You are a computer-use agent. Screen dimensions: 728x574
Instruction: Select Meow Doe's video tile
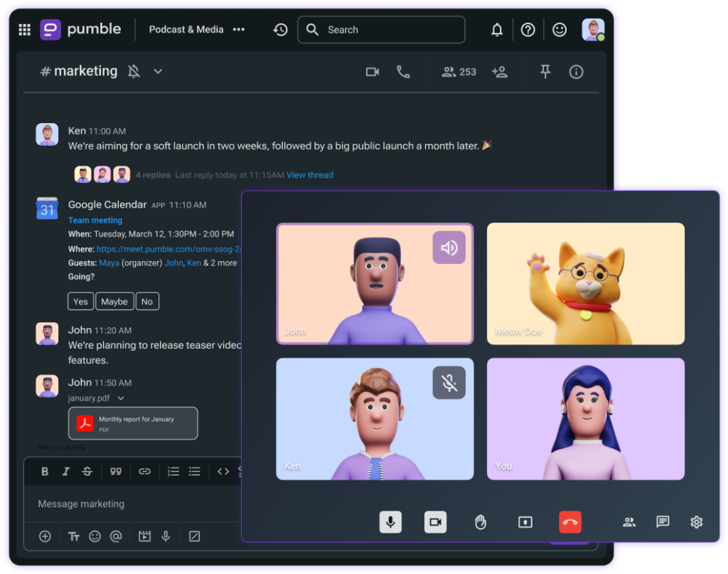pos(586,284)
